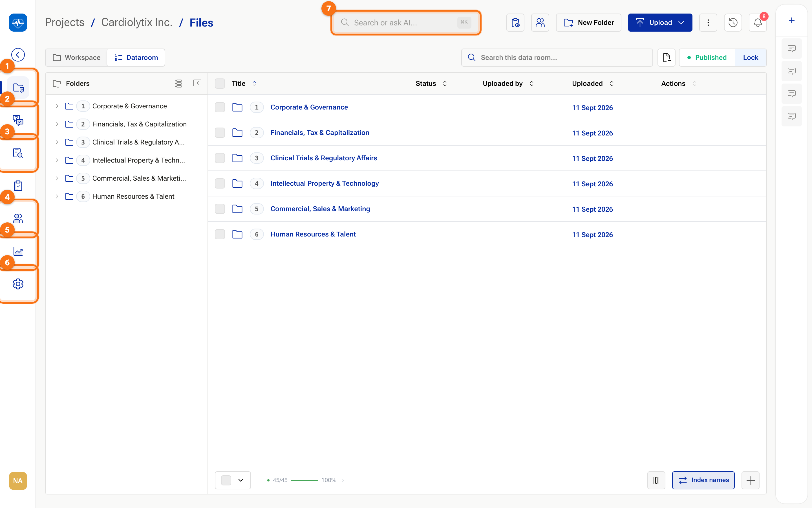Expand Corporate & Governance in folder tree
The width and height of the screenshot is (812, 508).
(57, 106)
